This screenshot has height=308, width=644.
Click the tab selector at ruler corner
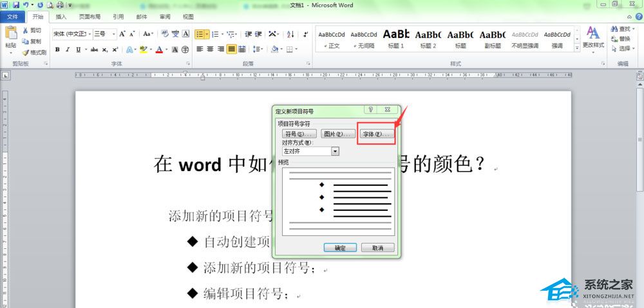coord(5,75)
